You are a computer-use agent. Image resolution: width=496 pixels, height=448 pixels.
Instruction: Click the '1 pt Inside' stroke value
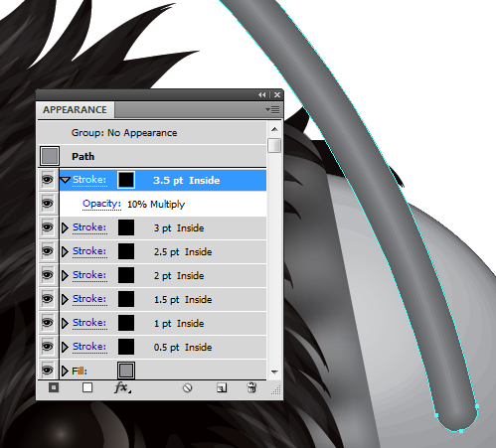point(179,324)
